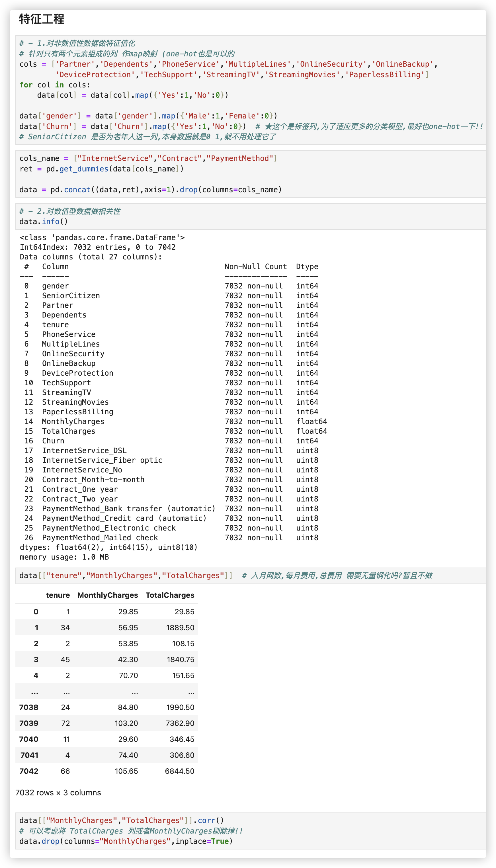Click the 1889.50 value in the table
This screenshot has height=868, width=496.
pos(180,627)
